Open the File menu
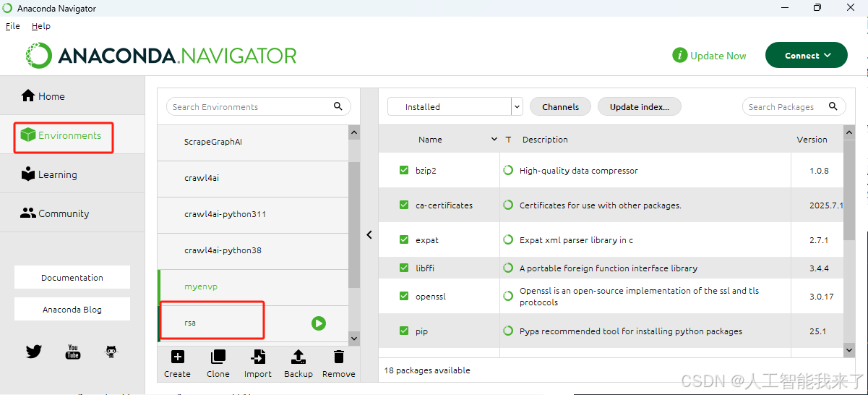 click(x=13, y=26)
